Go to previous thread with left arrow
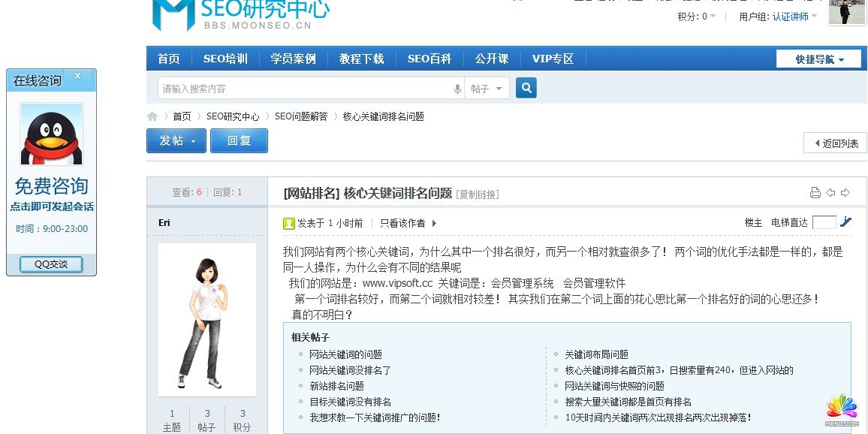This screenshot has height=434, width=868. (x=830, y=193)
